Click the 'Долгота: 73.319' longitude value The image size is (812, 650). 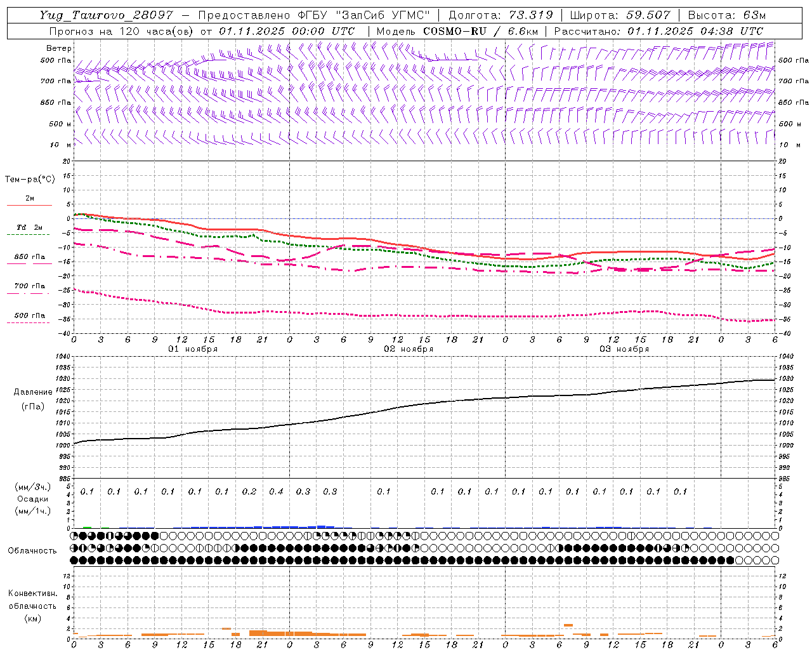(501, 15)
